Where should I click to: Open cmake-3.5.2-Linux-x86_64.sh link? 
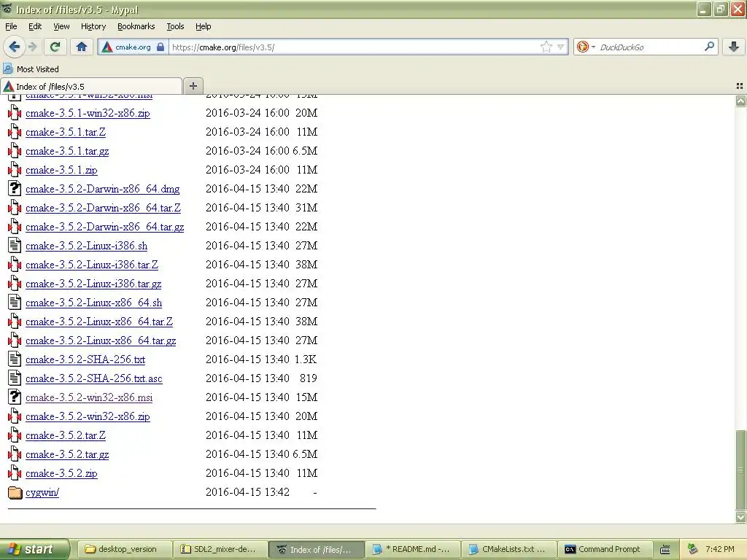(x=94, y=303)
